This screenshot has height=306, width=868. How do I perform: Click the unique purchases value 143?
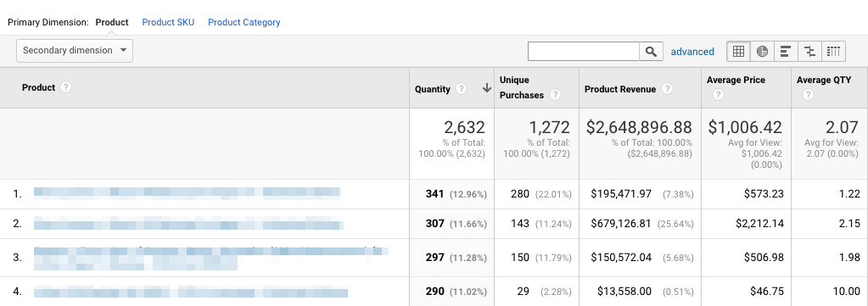click(520, 224)
